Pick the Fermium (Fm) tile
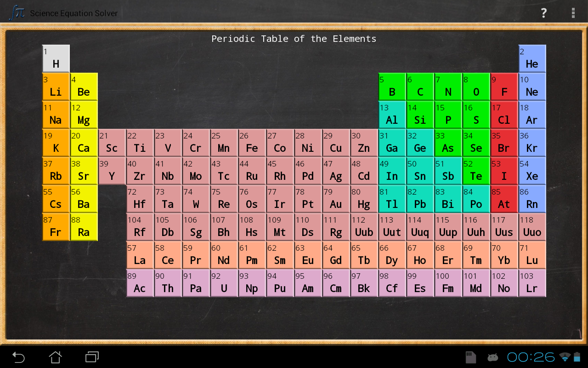The image size is (588, 368). pyautogui.click(x=448, y=283)
